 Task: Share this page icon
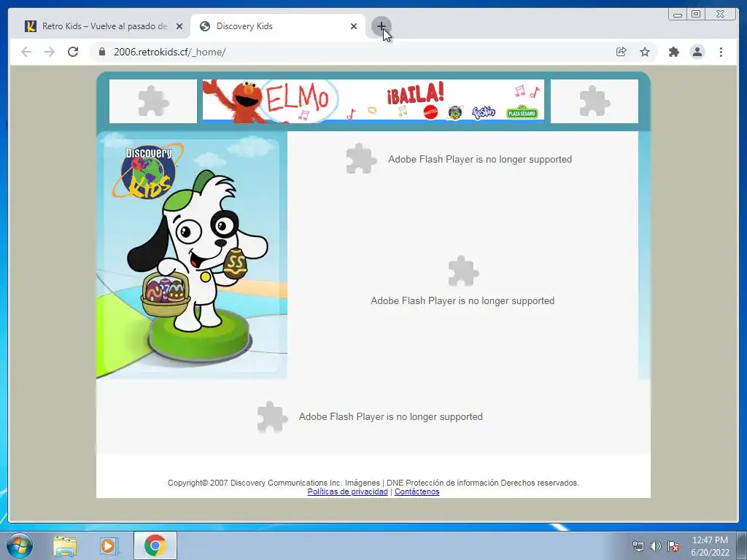click(622, 52)
